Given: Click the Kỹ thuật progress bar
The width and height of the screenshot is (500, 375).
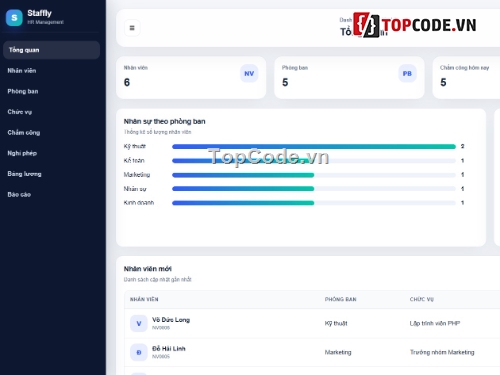Looking at the screenshot, I should [314, 146].
